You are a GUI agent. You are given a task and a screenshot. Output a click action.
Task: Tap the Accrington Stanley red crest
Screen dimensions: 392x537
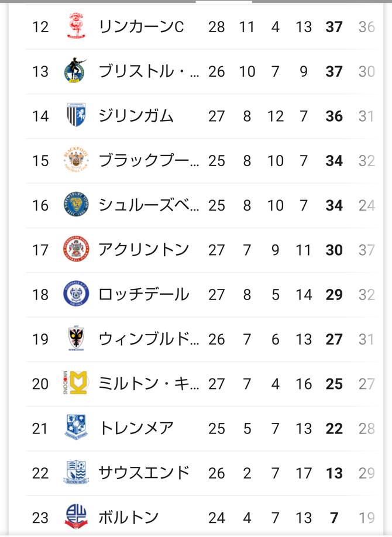point(76,249)
